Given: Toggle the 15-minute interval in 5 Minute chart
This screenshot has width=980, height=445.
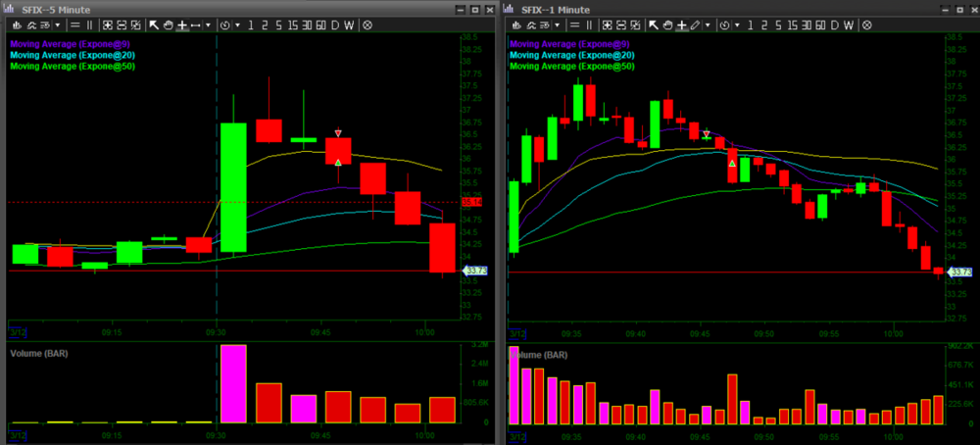Looking at the screenshot, I should [292, 25].
